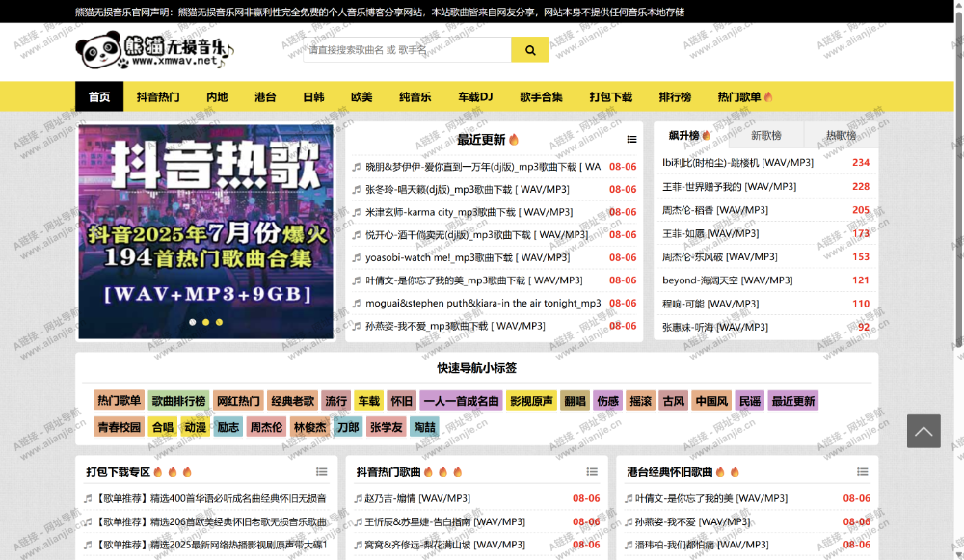
Task: Open 孙燕姿-我不爱 link in 最近更新
Action: (456, 326)
